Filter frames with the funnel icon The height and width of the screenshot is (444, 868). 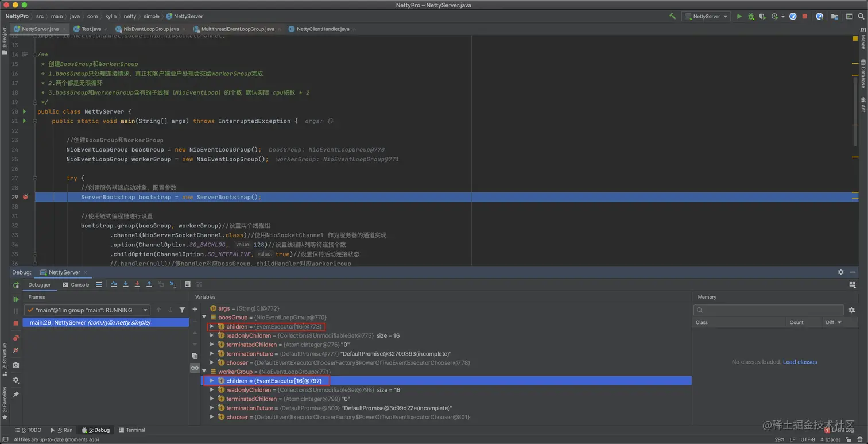[182, 310]
